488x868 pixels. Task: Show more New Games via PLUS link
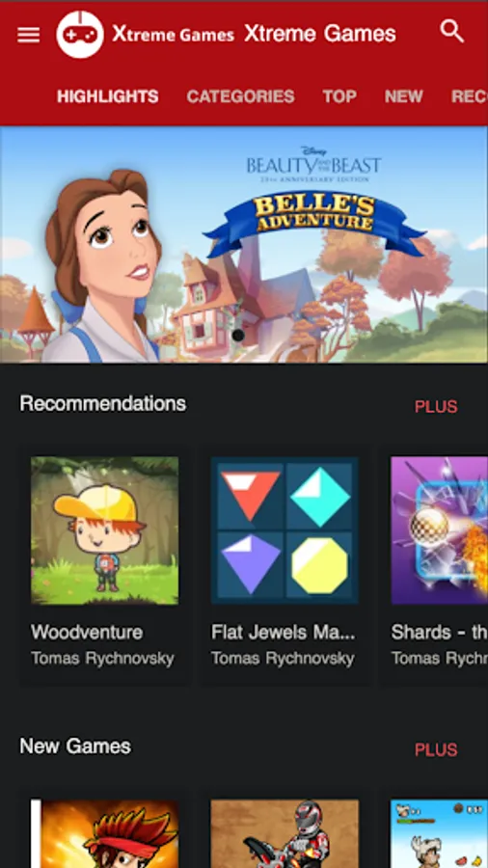click(436, 750)
